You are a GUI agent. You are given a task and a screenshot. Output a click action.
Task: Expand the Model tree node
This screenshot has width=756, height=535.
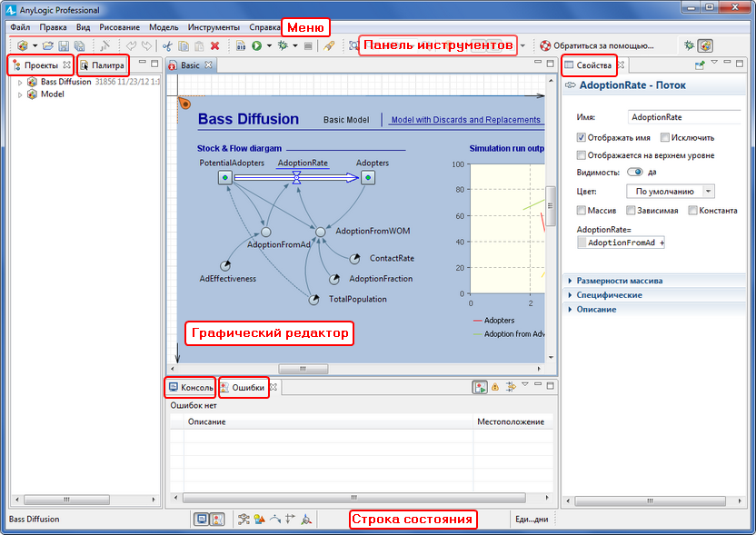coord(20,95)
